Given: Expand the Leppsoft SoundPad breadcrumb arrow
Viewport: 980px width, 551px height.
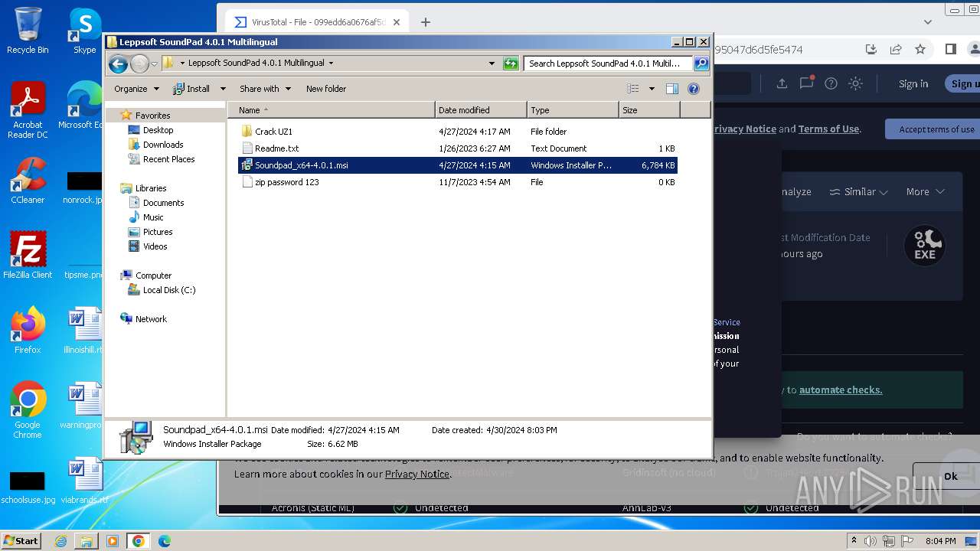Looking at the screenshot, I should click(331, 64).
